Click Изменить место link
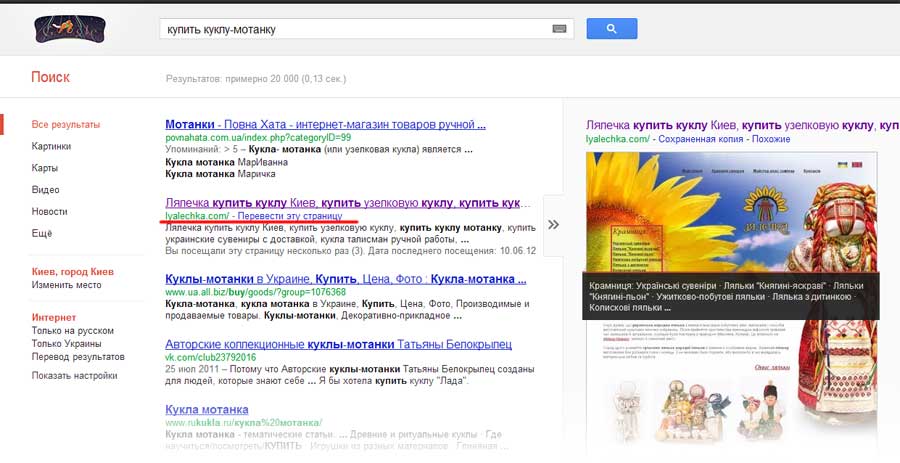This screenshot has width=900, height=463. pyautogui.click(x=66, y=285)
